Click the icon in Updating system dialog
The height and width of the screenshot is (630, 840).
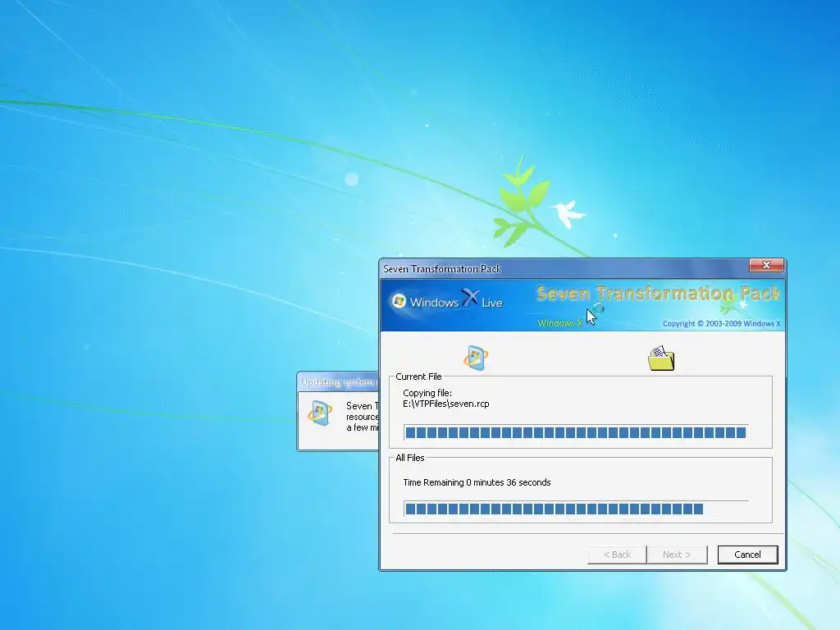319,413
